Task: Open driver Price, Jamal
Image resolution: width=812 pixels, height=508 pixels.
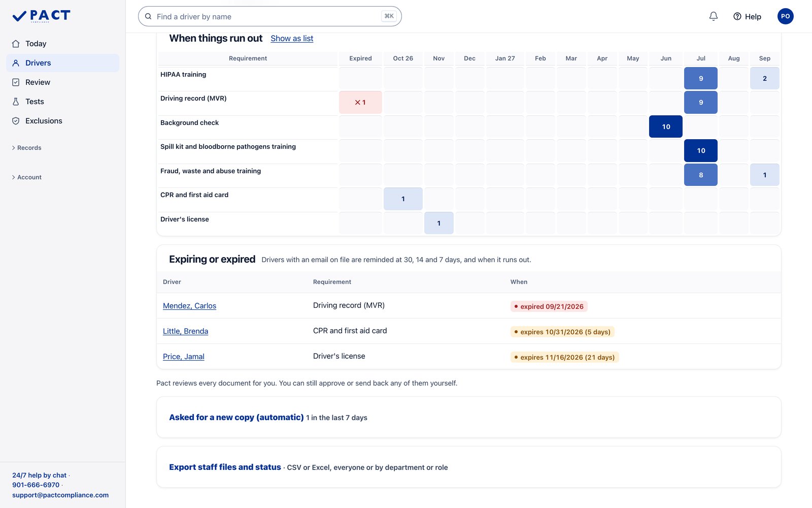Action: [184, 357]
